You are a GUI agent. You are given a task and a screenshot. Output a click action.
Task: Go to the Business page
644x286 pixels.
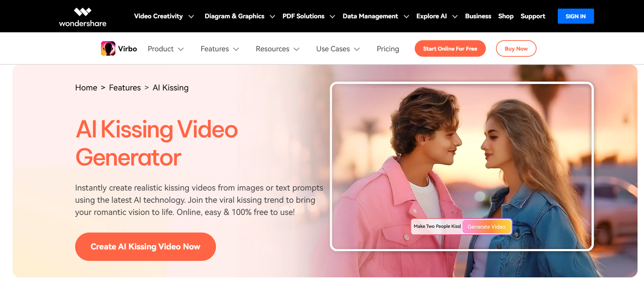pyautogui.click(x=478, y=16)
